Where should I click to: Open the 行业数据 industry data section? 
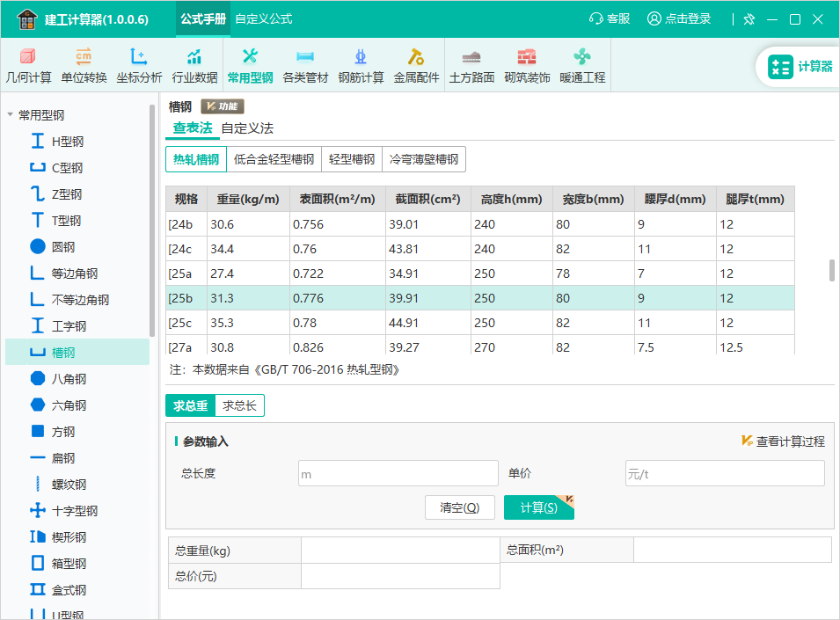click(x=194, y=66)
